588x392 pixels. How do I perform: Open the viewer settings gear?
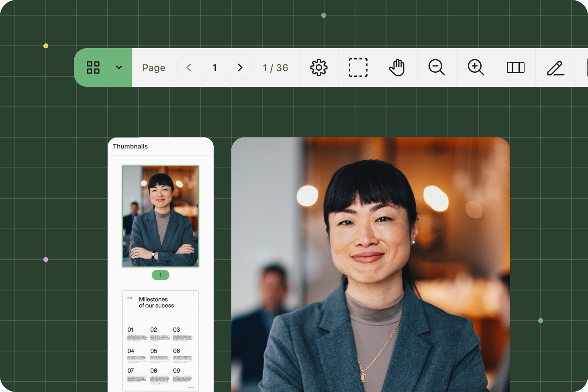[318, 67]
